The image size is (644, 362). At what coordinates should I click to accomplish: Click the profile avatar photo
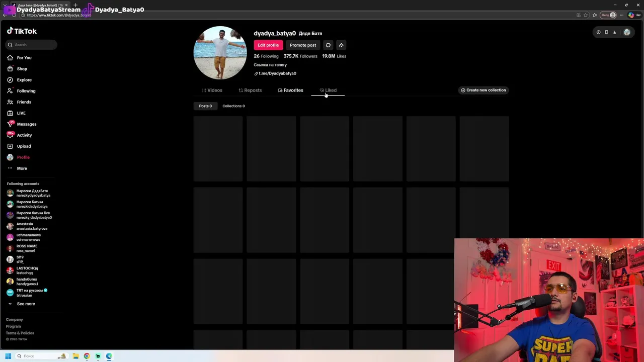(x=220, y=53)
